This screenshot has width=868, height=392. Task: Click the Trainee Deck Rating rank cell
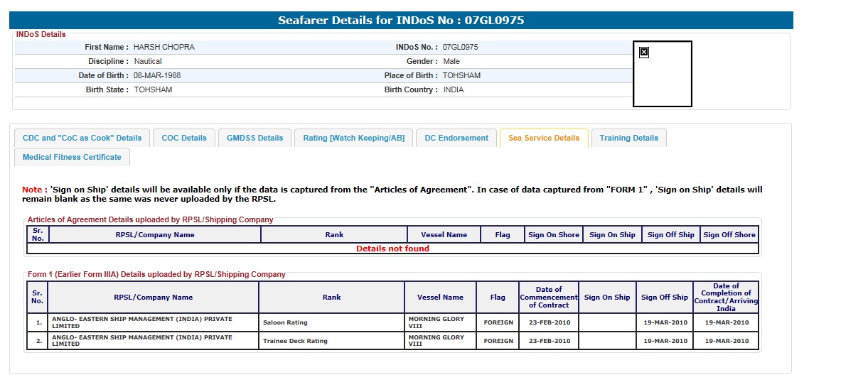point(295,341)
